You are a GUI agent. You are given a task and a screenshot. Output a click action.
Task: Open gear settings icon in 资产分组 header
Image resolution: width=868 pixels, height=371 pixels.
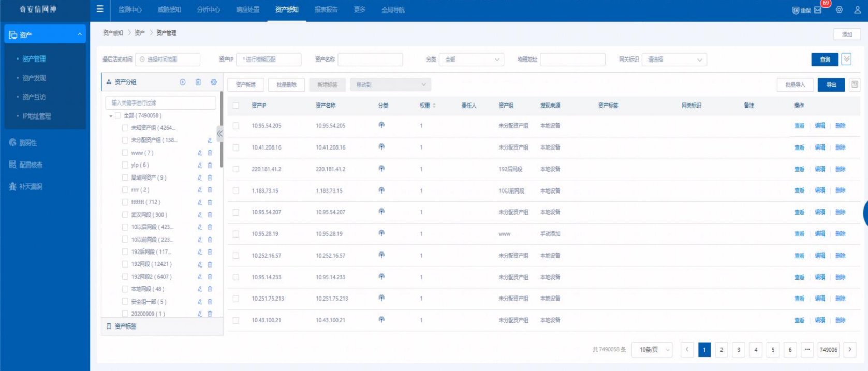tap(214, 82)
